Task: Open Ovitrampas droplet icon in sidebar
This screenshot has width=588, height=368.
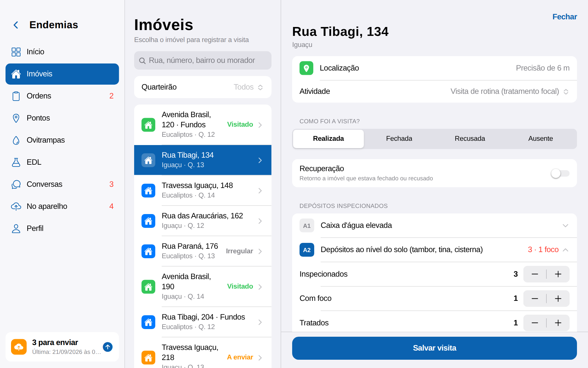Action: [16, 140]
